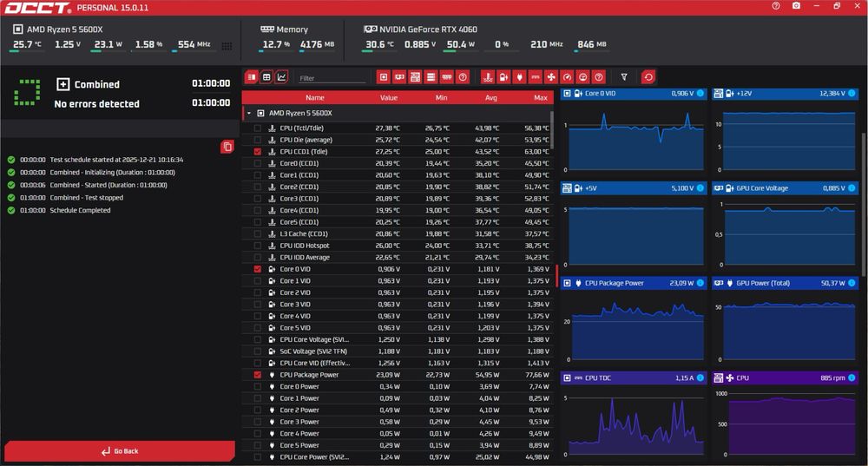The height and width of the screenshot is (466, 868).
Task: Check the Core 1 VID checkbox
Action: [258, 280]
